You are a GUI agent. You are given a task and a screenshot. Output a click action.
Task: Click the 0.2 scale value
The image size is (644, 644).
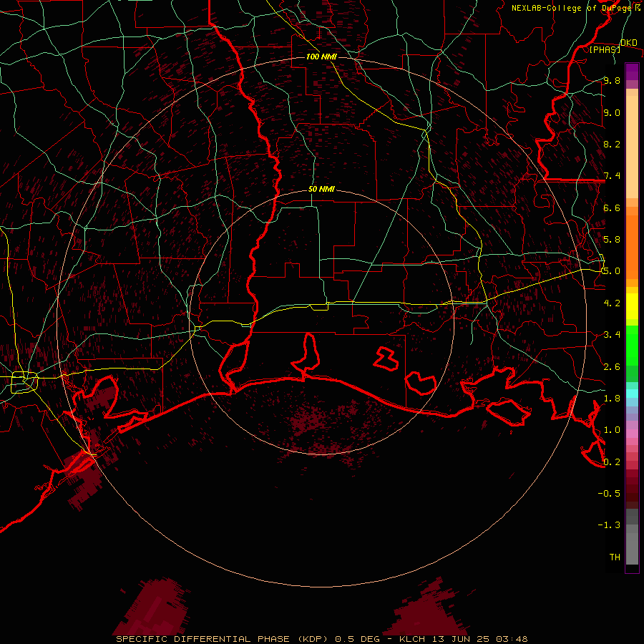(x=612, y=462)
